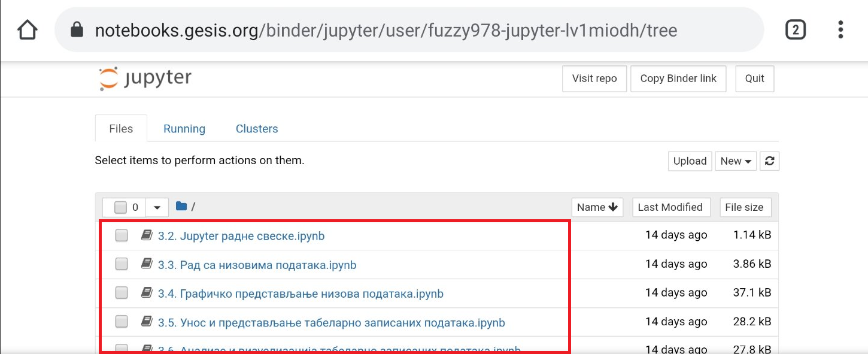Click the root folder icon in breadcrumb

pos(181,207)
